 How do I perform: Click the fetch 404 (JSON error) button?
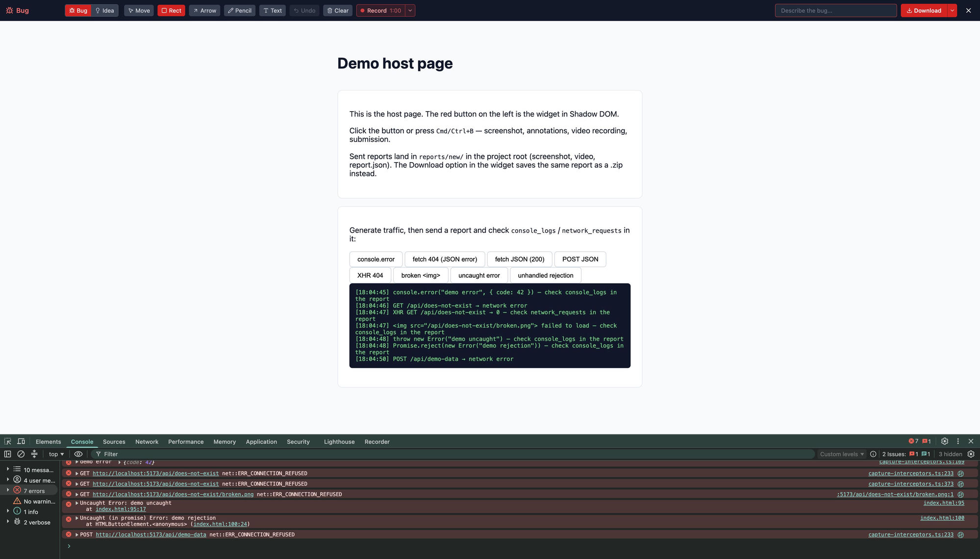[445, 259]
